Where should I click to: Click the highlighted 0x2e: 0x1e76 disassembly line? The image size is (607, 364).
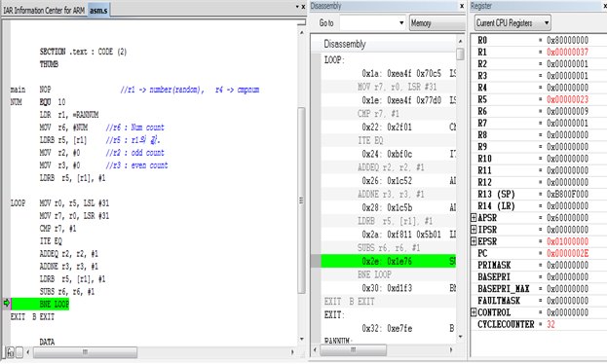tap(389, 261)
